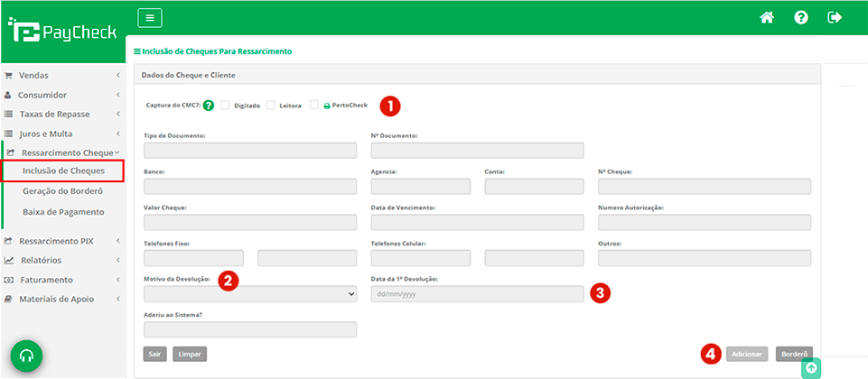Click the Faturamento money icon

[8, 280]
